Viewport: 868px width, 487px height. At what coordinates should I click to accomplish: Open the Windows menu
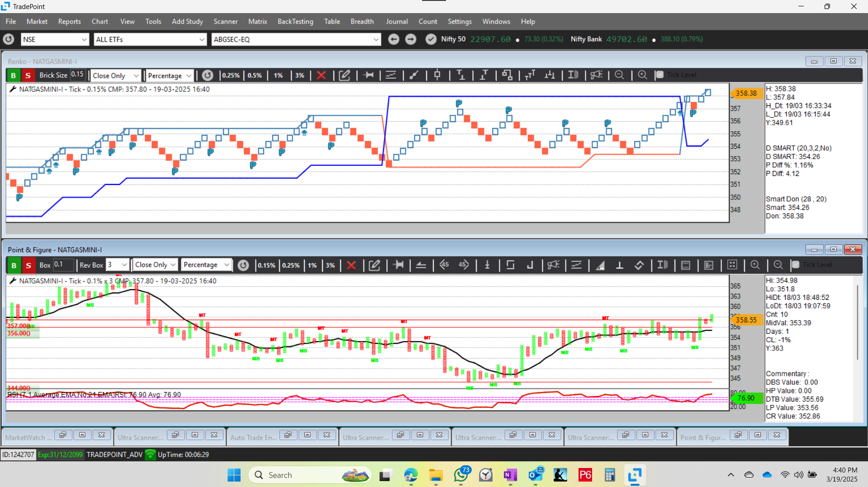coord(496,21)
